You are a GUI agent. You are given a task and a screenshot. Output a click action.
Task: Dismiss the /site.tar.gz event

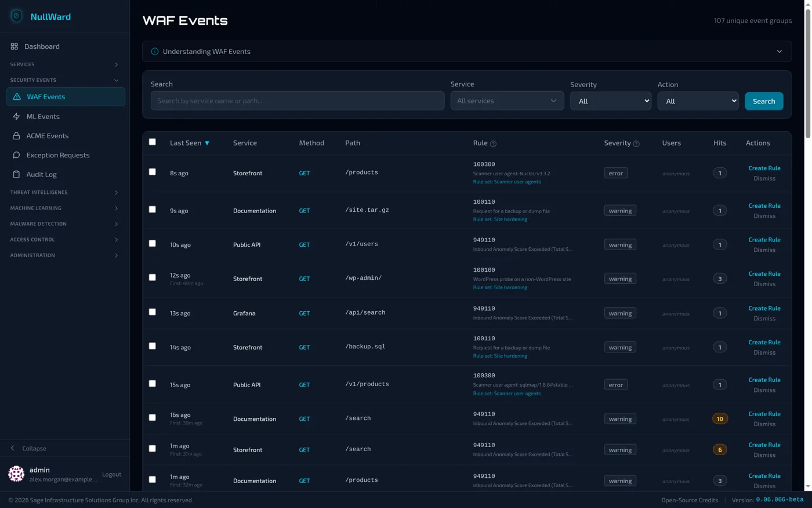coord(764,216)
